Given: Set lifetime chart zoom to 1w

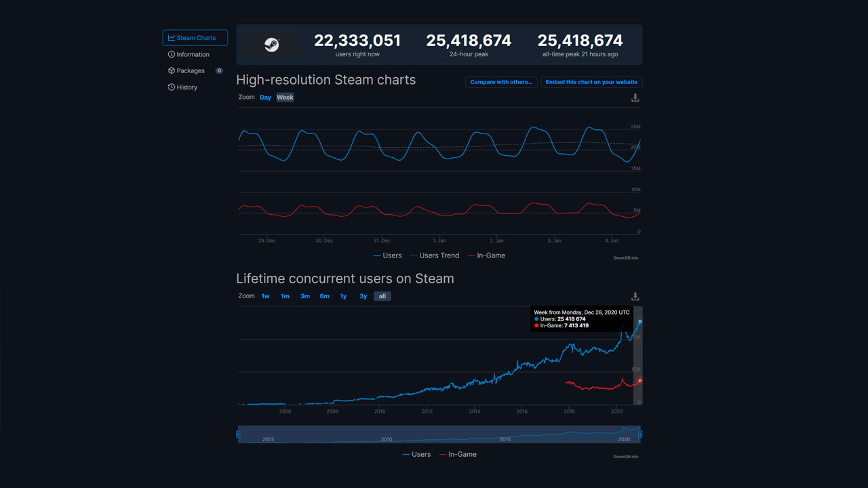Looking at the screenshot, I should pos(266,296).
